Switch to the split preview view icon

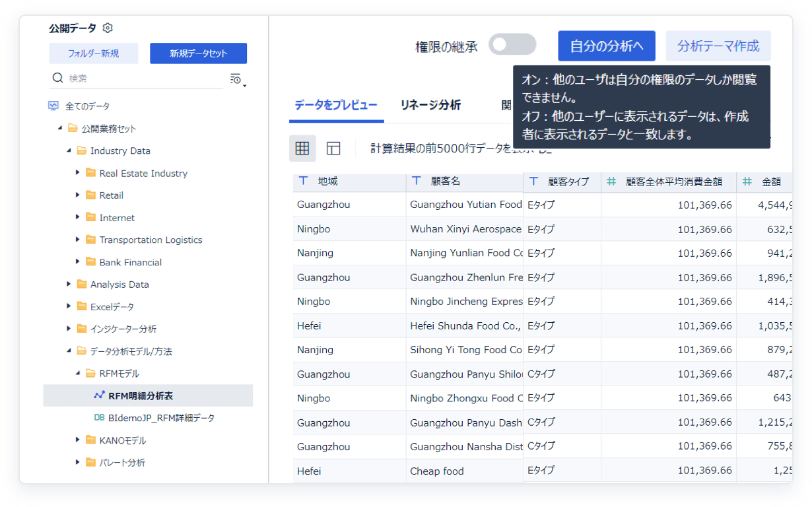(333, 148)
